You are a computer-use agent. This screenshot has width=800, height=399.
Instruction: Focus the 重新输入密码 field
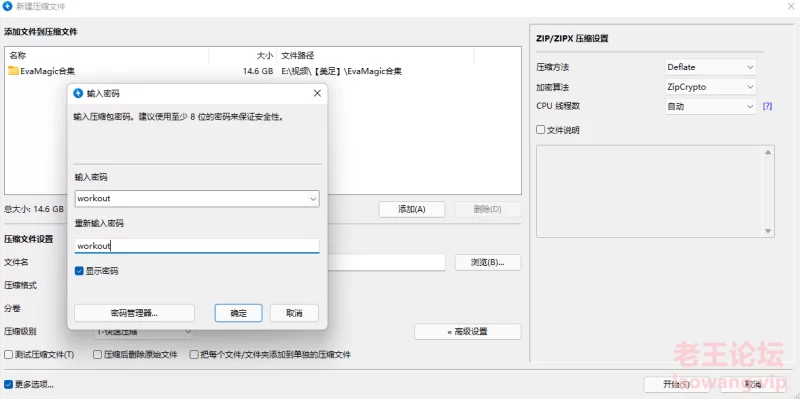[197, 246]
